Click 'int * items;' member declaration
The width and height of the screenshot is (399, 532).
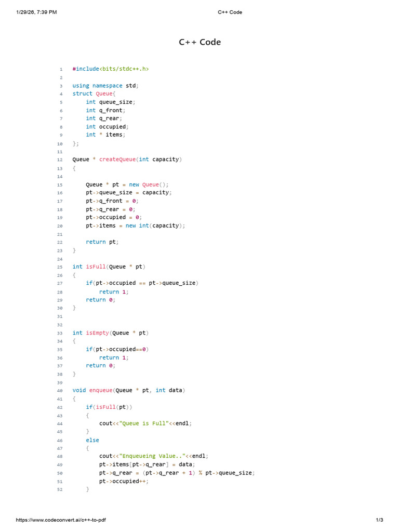[105, 135]
